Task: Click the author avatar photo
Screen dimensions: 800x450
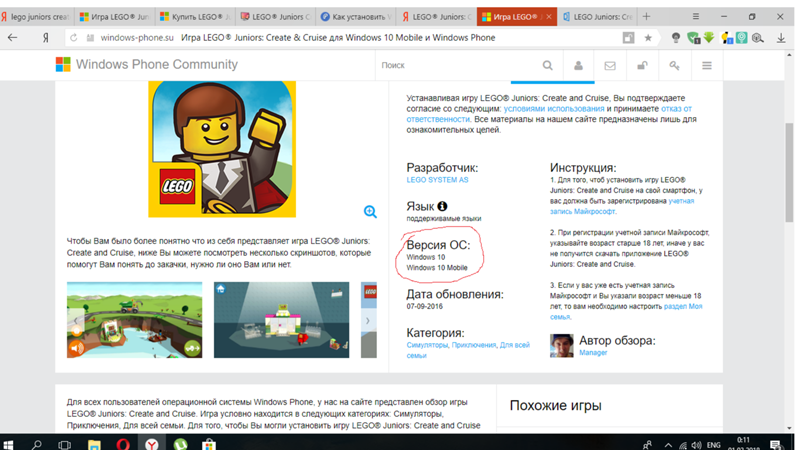Action: [x=561, y=345]
